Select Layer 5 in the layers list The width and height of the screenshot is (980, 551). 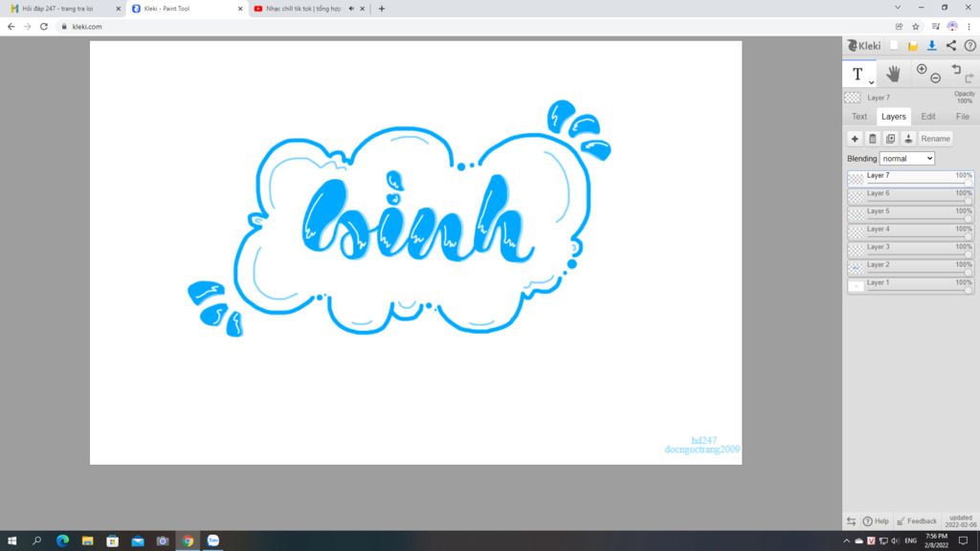pos(911,214)
